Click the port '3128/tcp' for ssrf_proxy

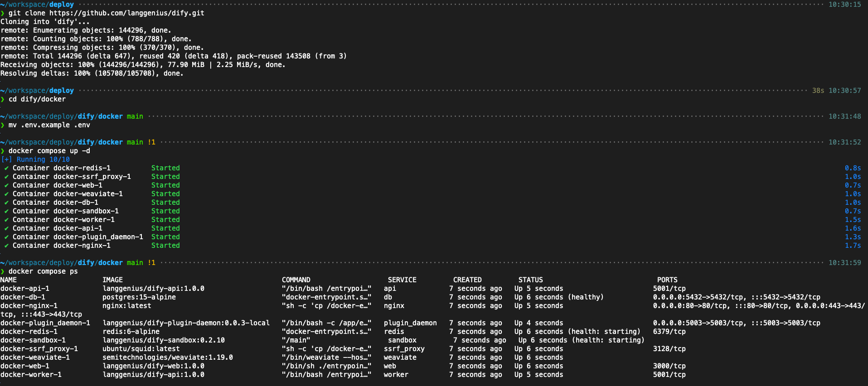point(669,349)
